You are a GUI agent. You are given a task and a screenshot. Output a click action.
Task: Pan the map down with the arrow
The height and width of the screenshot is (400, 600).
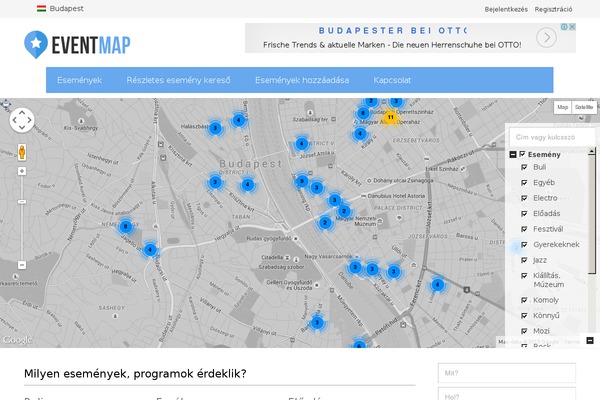pyautogui.click(x=22, y=127)
